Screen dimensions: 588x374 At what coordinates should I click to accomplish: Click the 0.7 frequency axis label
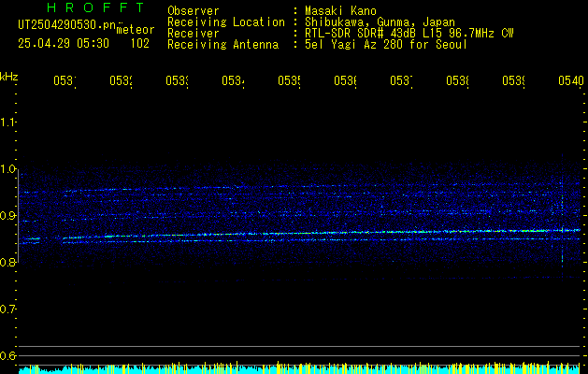click(7, 309)
